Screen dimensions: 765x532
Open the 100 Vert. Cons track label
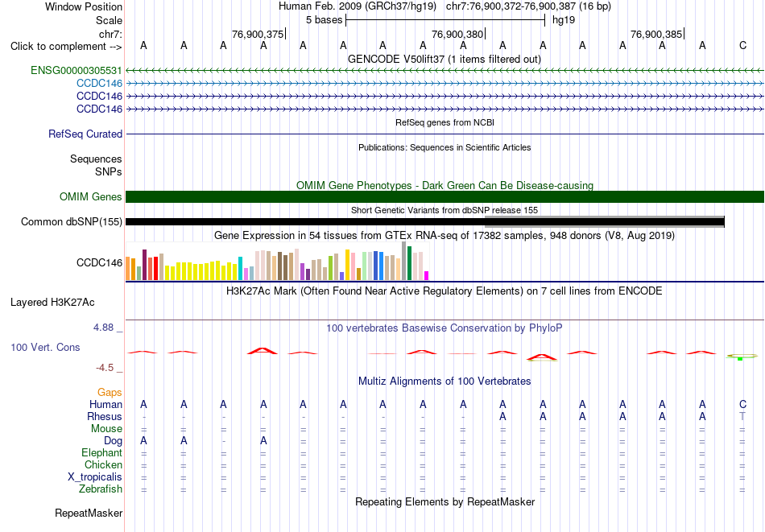pyautogui.click(x=45, y=347)
